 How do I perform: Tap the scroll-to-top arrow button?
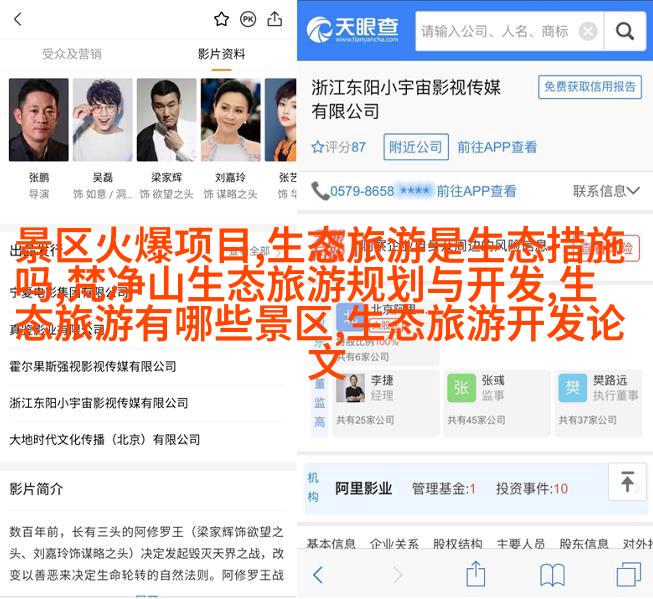point(627,482)
